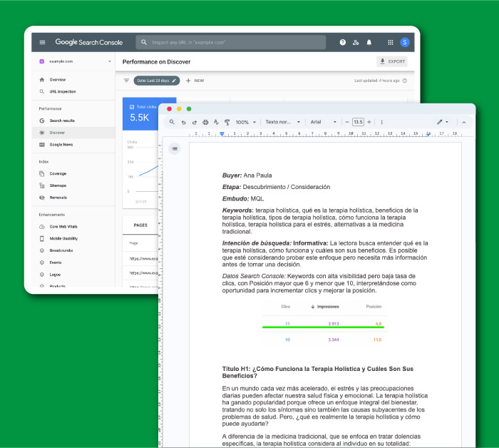
Task: Toggle the document outline icon
Action: (175, 148)
